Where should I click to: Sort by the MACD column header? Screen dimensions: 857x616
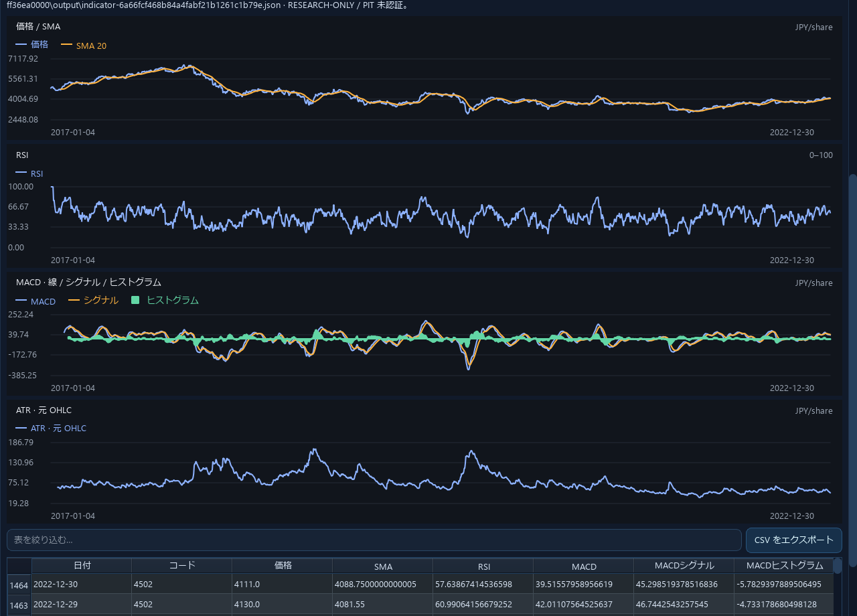[584, 566]
